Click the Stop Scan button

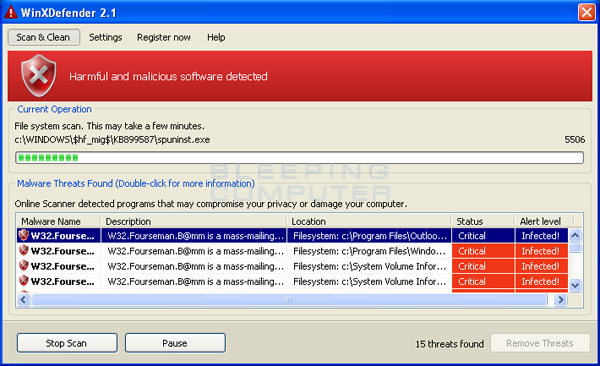pyautogui.click(x=67, y=343)
